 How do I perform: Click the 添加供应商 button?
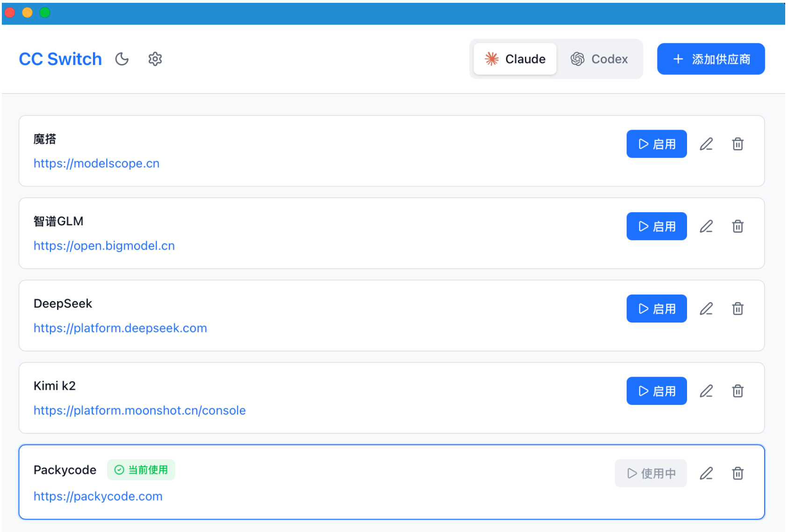tap(711, 59)
